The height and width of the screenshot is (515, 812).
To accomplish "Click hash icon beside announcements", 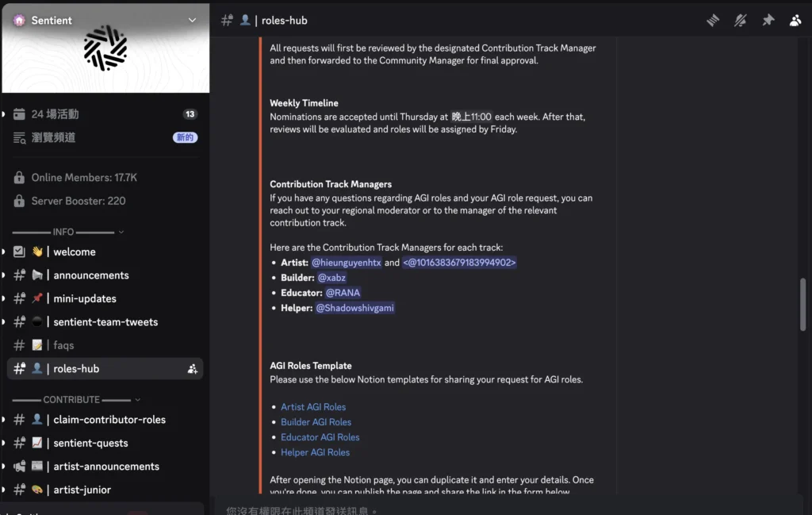I will pyautogui.click(x=19, y=275).
